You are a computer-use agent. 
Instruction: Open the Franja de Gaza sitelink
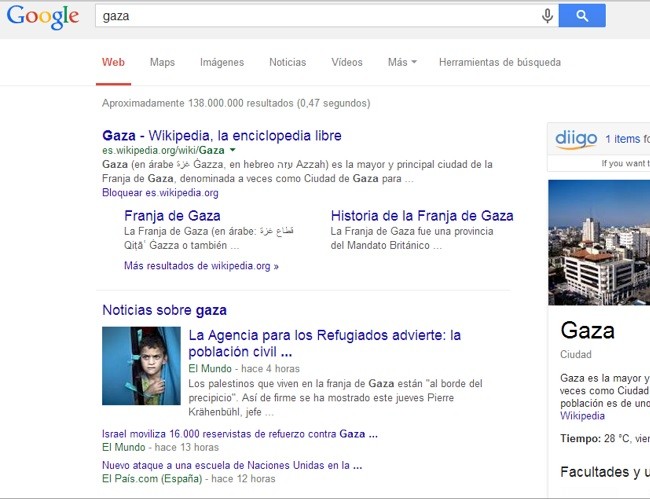(172, 216)
